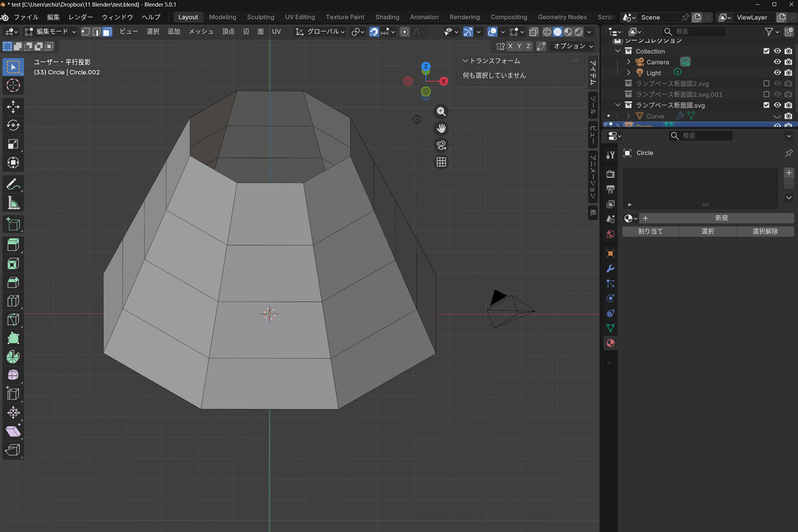Click the 新規 material button
This screenshot has width=798, height=532.
point(721,218)
